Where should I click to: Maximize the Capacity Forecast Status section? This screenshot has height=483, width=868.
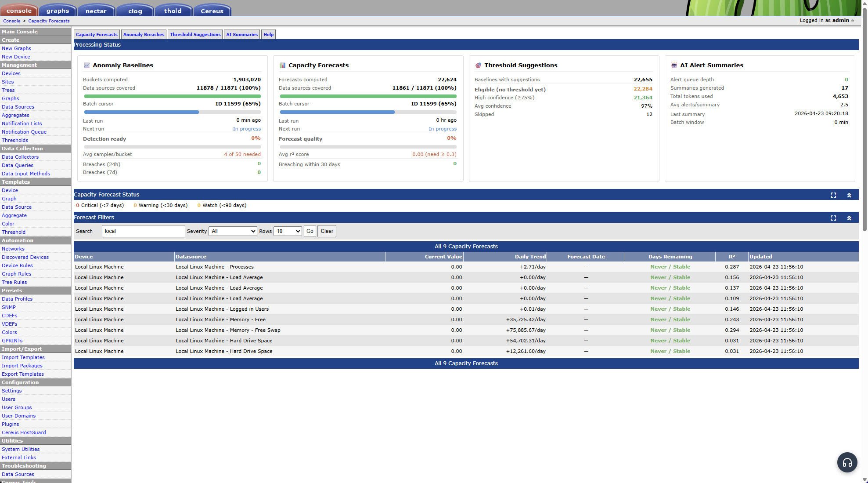(x=833, y=195)
